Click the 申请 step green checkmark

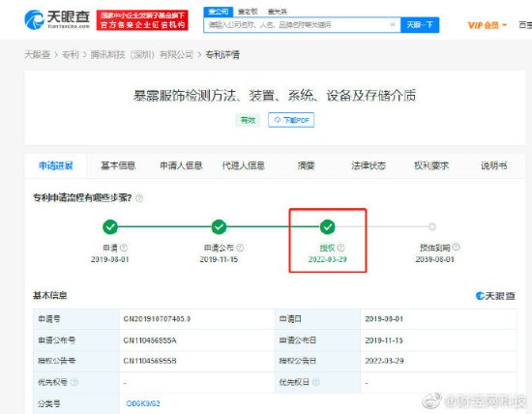pyautogui.click(x=110, y=227)
